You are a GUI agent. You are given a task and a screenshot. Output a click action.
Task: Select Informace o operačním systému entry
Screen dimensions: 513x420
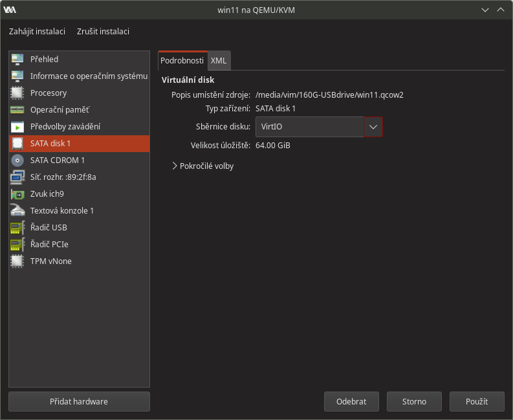(x=79, y=76)
